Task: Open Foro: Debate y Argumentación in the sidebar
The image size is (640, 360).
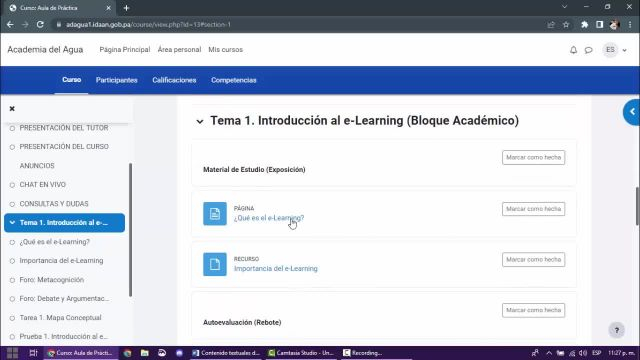Action: tap(64, 298)
